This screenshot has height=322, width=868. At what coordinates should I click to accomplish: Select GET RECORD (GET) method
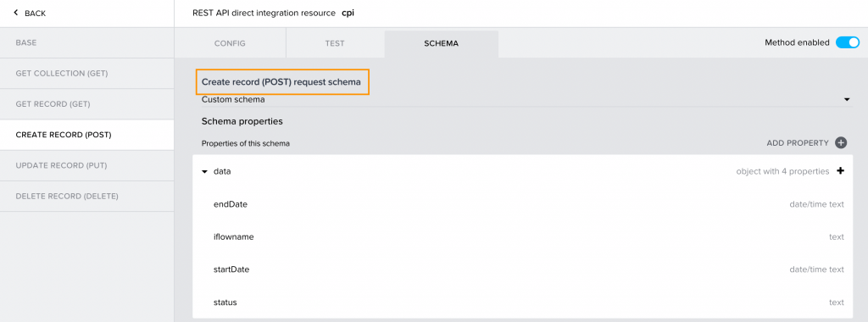[x=87, y=104]
